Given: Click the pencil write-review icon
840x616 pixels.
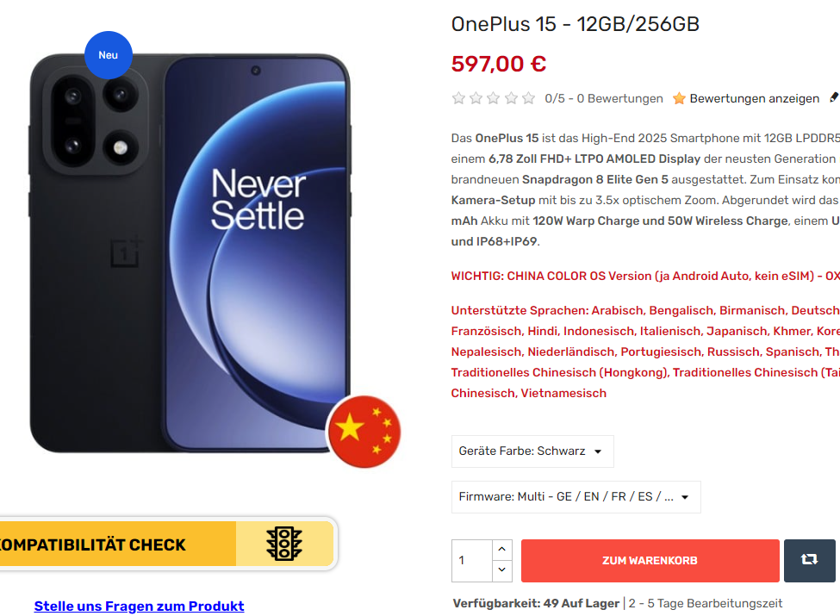Looking at the screenshot, I should click(x=834, y=98).
